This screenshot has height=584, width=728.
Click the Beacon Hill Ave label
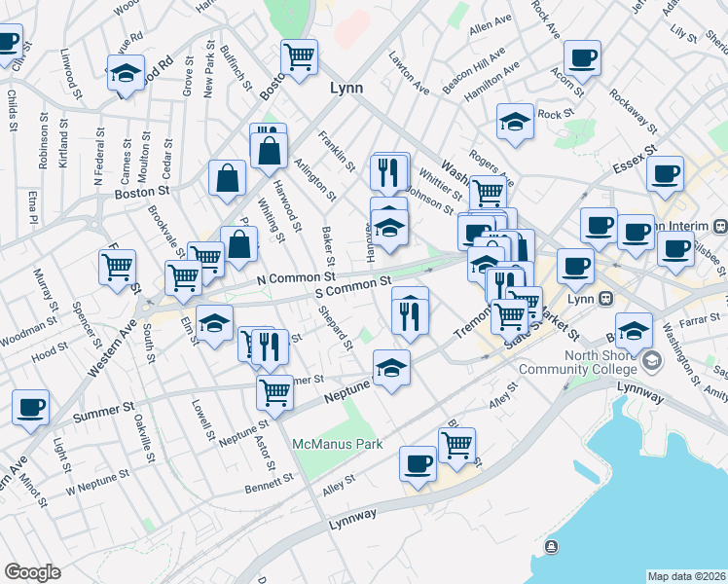pyautogui.click(x=474, y=70)
